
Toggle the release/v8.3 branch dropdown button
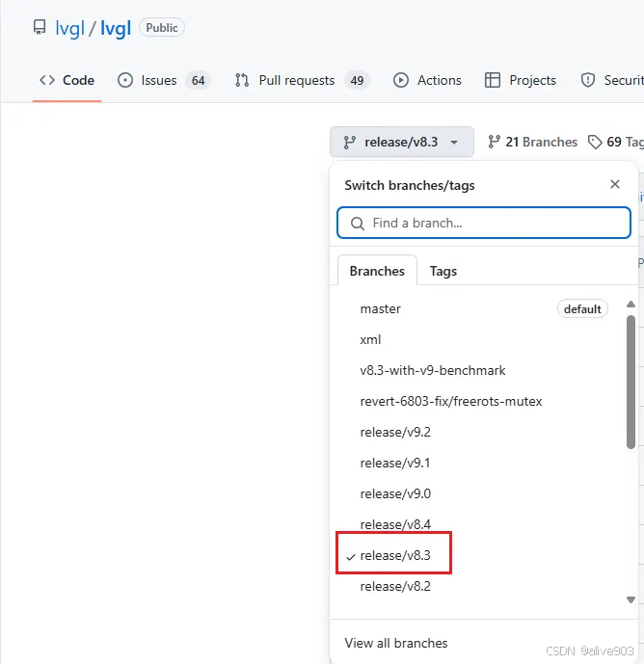pos(402,142)
